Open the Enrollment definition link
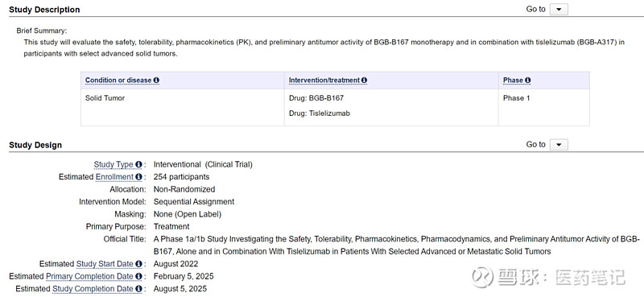The height and width of the screenshot is (297, 644). [x=114, y=176]
